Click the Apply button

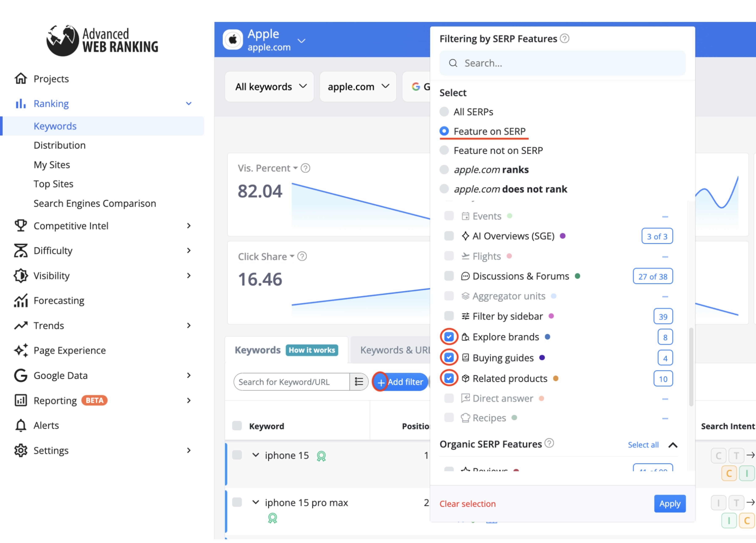click(x=670, y=504)
